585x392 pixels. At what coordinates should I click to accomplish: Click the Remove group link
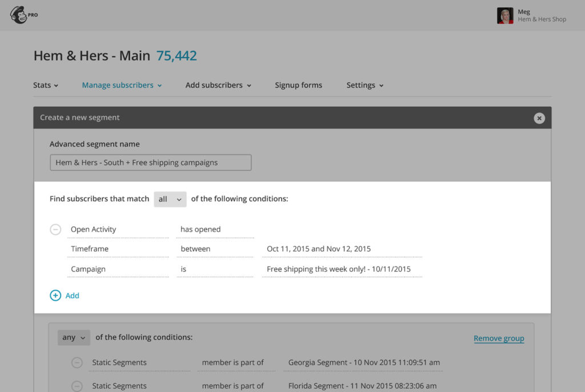click(499, 338)
